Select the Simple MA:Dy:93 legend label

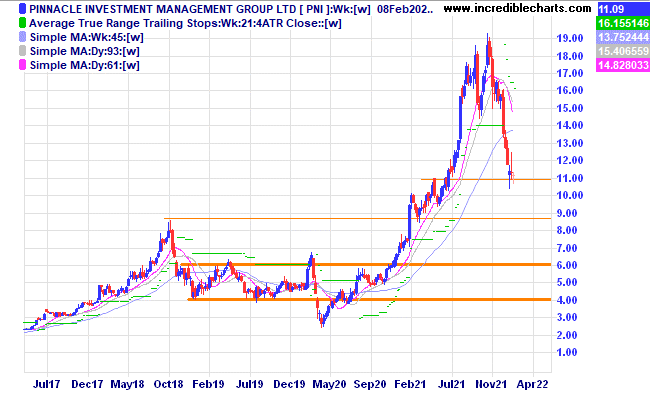(85, 51)
